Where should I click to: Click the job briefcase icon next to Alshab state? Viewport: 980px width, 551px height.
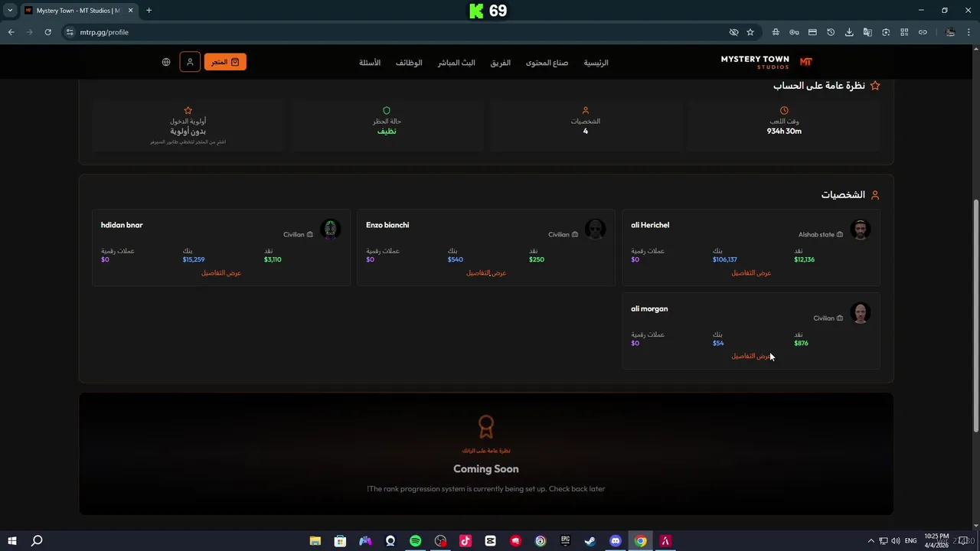[x=840, y=235]
